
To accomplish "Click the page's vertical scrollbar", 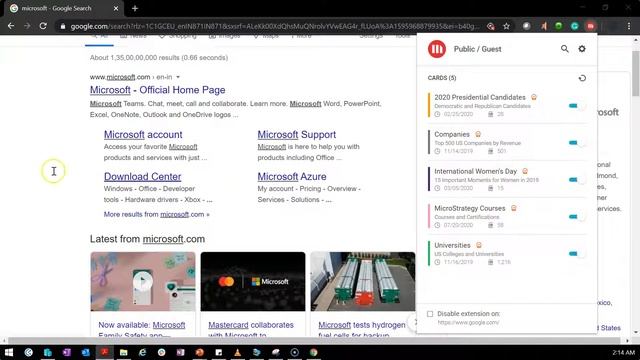I will [x=636, y=73].
